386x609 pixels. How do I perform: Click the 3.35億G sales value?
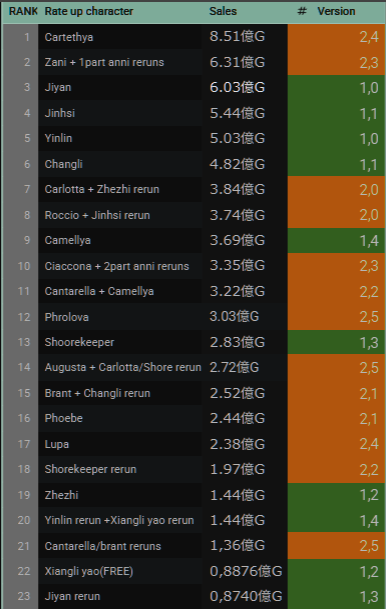(237, 266)
